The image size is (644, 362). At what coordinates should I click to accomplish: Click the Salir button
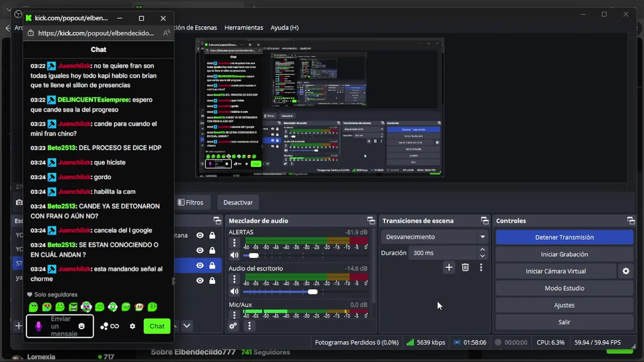coord(565,322)
